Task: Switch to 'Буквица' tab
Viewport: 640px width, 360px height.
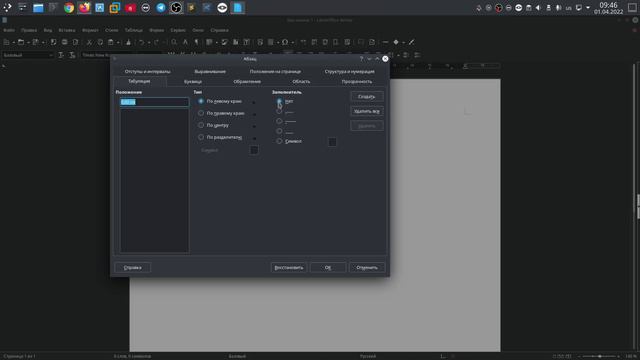Action: click(193, 82)
